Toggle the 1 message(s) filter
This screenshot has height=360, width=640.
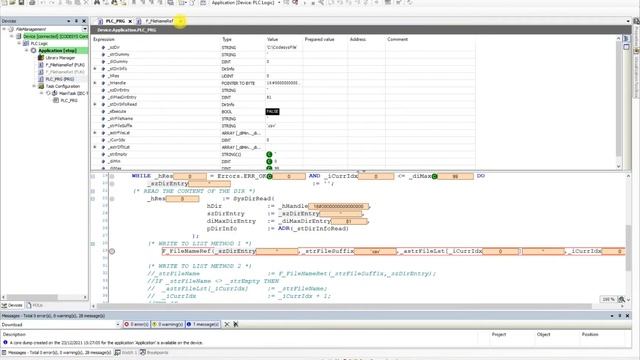click(x=203, y=324)
